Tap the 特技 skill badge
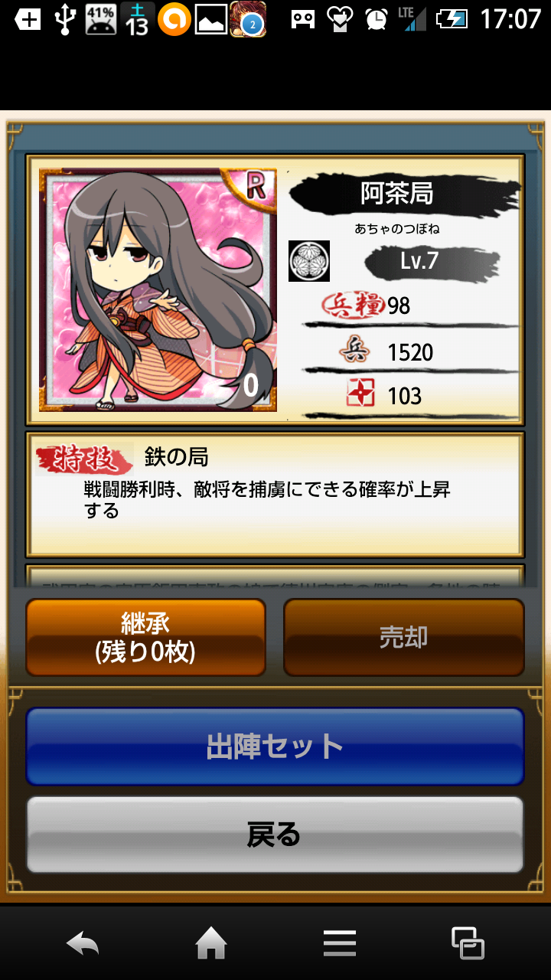551x980 pixels. 84,459
